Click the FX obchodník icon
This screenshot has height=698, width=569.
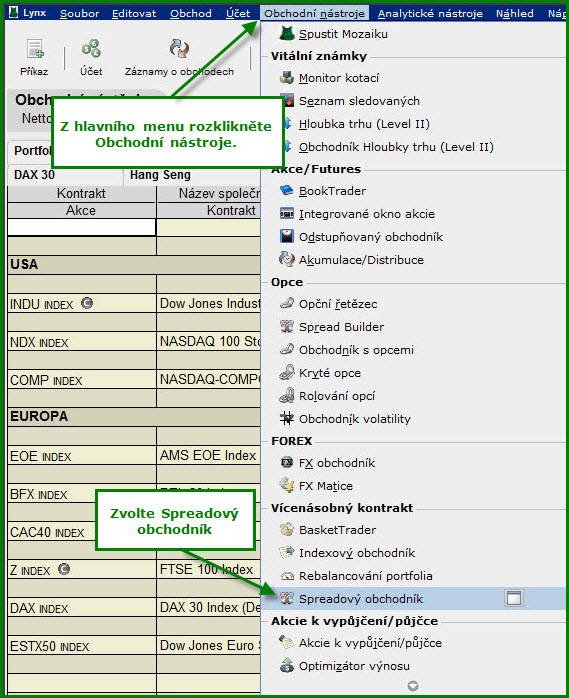point(287,463)
